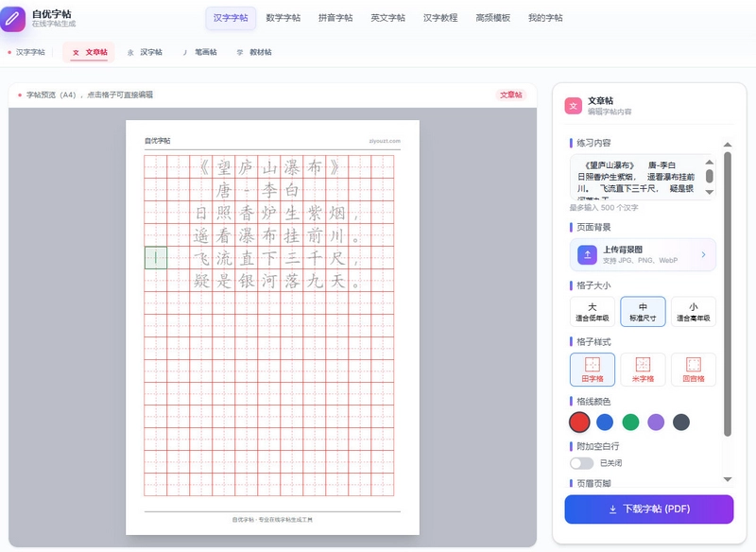
Task: Click the 最多输入 500 个汉字 hint text
Action: click(604, 208)
